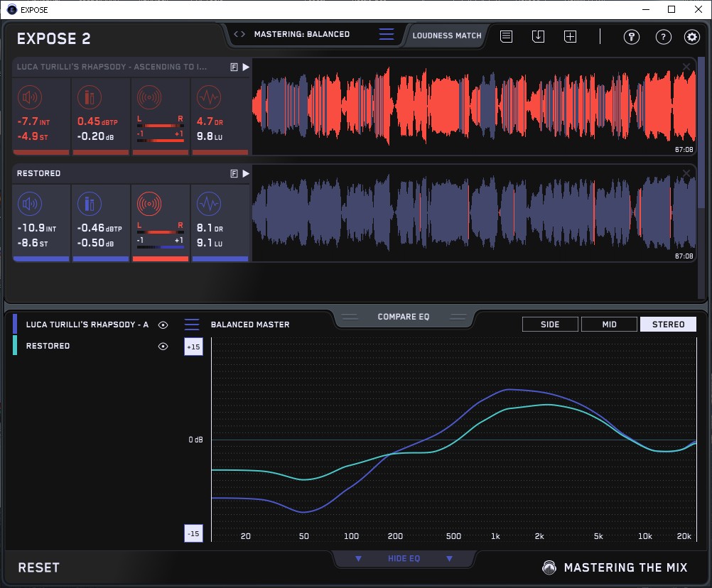The height and width of the screenshot is (588, 712).
Task: Click the -15 EQ scale button
Action: tap(193, 533)
